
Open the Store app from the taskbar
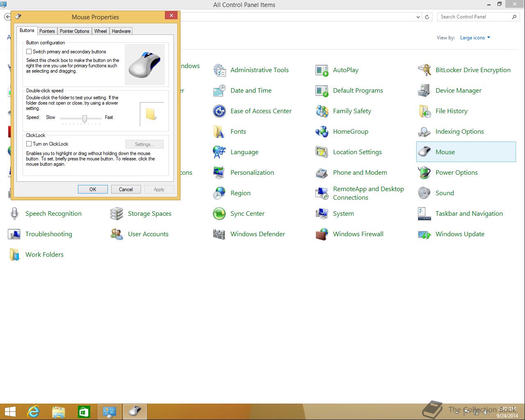[84, 411]
